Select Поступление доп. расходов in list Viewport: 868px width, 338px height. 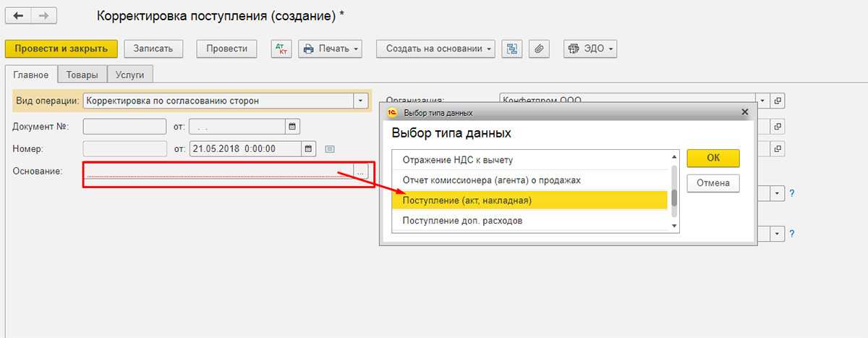click(461, 220)
